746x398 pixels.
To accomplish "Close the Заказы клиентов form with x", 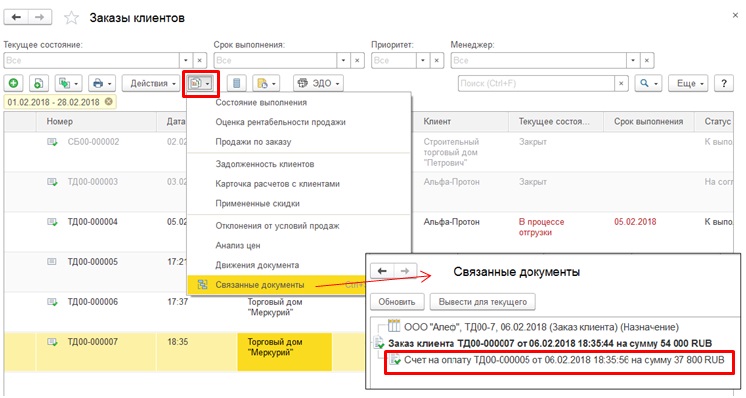I will click(x=735, y=16).
